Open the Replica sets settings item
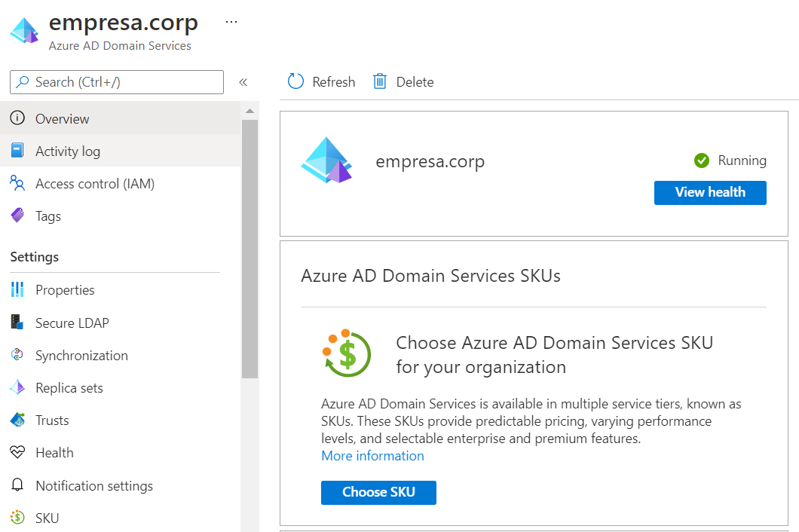Viewport: 799px width, 532px height. click(121, 388)
